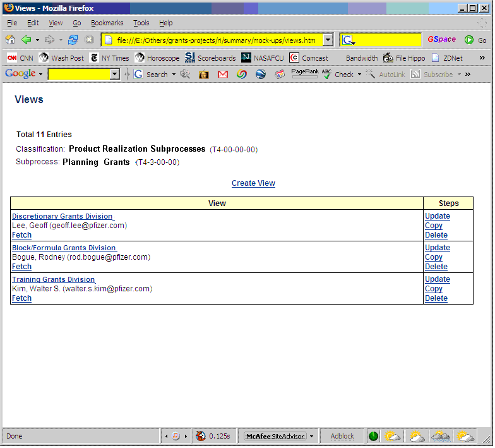Open the back button history dropdown
495x448 pixels.
coord(38,40)
